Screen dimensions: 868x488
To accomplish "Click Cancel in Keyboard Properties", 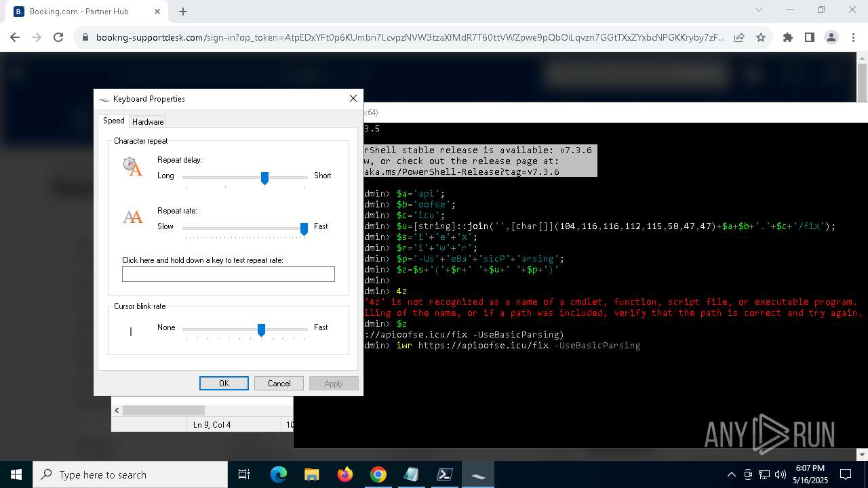I will [x=279, y=383].
